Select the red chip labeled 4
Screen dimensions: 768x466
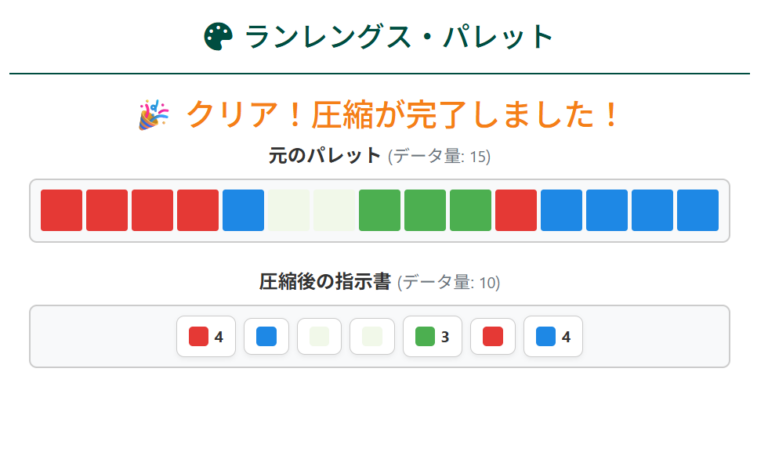point(206,337)
